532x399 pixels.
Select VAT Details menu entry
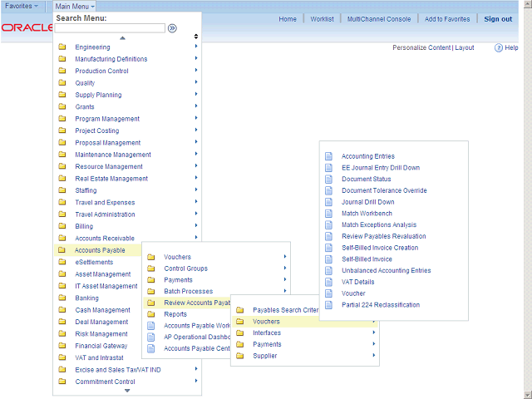[357, 282]
